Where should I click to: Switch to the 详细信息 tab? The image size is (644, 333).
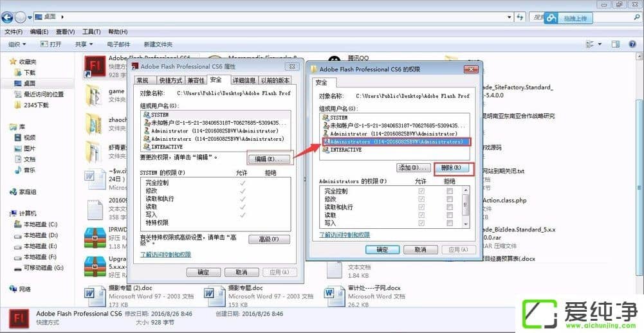coord(243,80)
